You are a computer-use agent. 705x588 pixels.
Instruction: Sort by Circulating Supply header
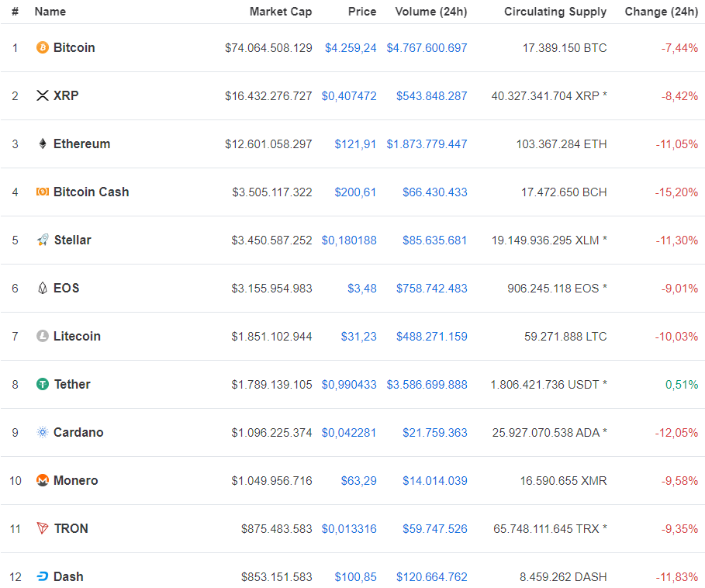555,12
